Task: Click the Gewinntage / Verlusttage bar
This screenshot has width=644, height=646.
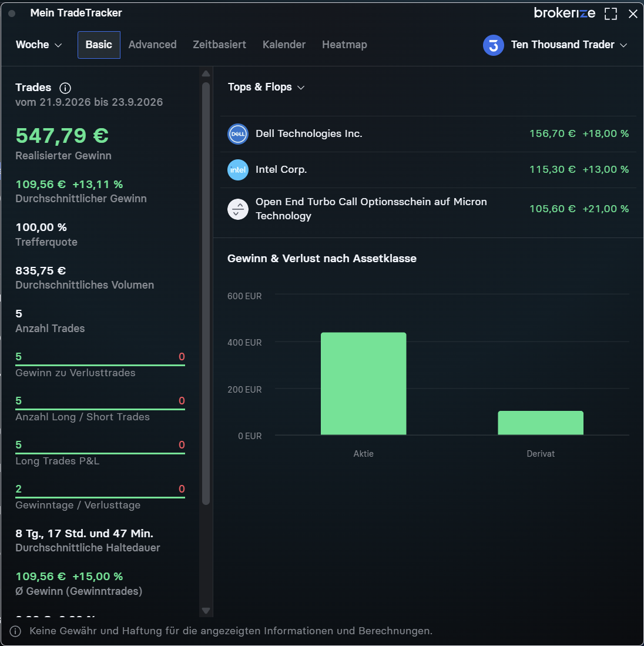Action: (100, 497)
